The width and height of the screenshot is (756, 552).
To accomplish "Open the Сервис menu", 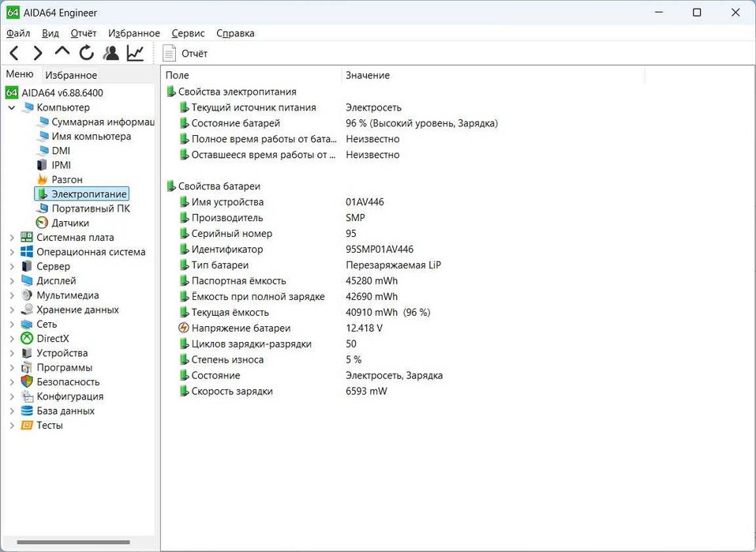I will pyautogui.click(x=188, y=33).
